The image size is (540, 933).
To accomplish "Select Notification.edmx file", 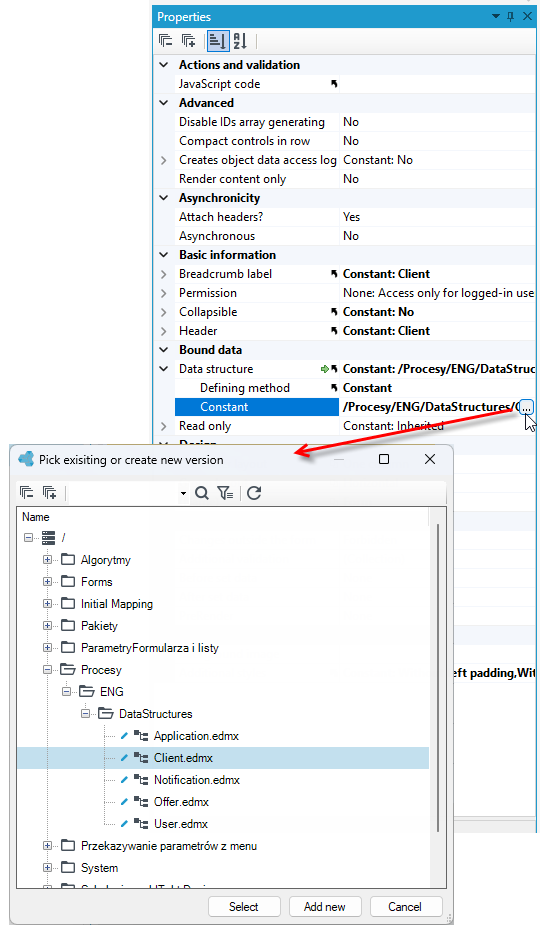I will coord(197,780).
